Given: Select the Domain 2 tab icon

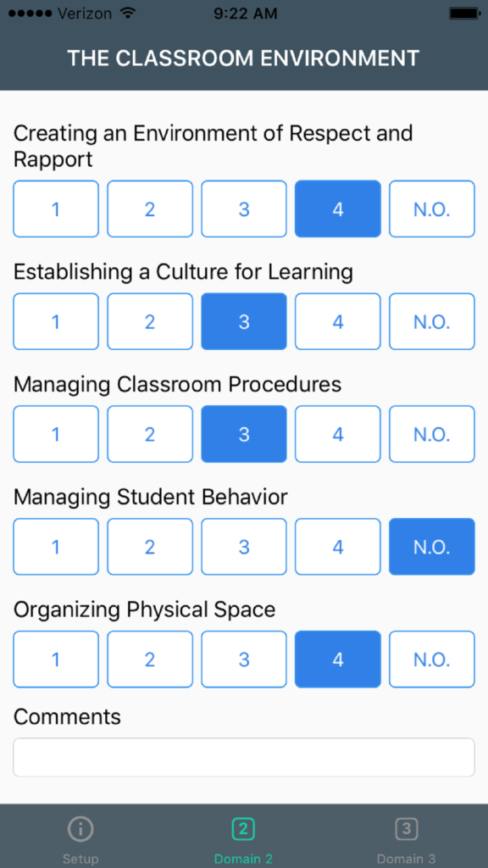Looking at the screenshot, I should [x=243, y=829].
